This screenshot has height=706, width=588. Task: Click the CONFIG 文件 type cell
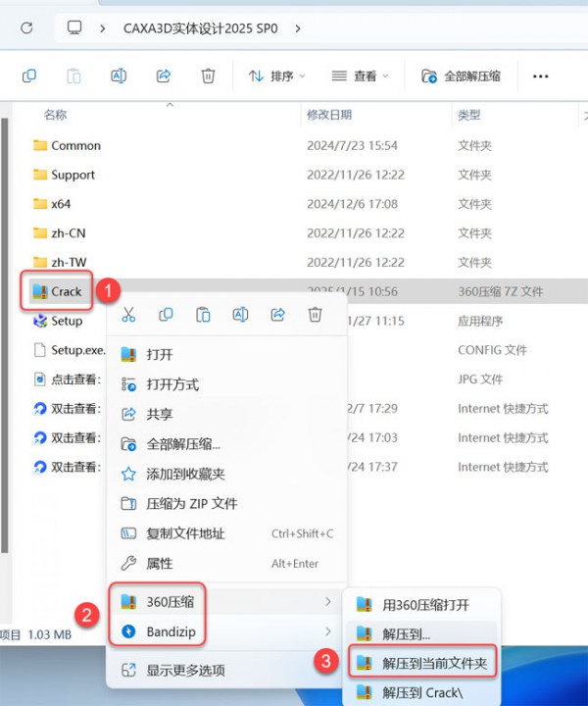tap(492, 350)
